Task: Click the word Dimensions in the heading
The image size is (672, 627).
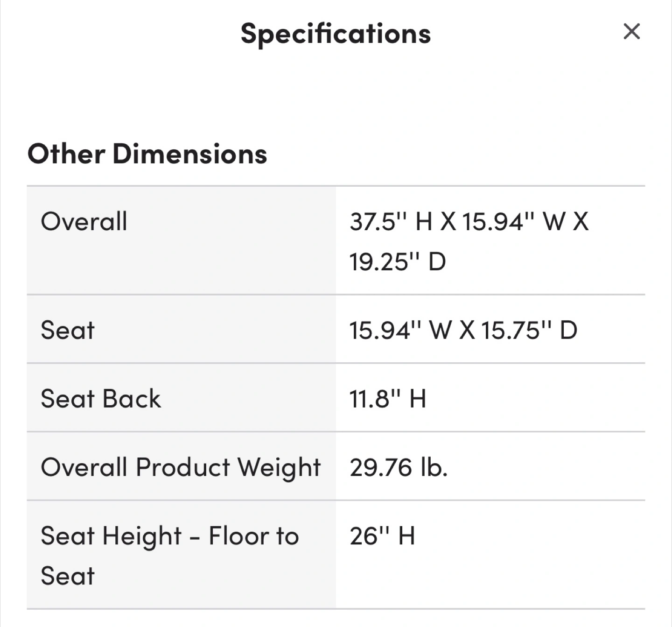Action: coord(190,154)
